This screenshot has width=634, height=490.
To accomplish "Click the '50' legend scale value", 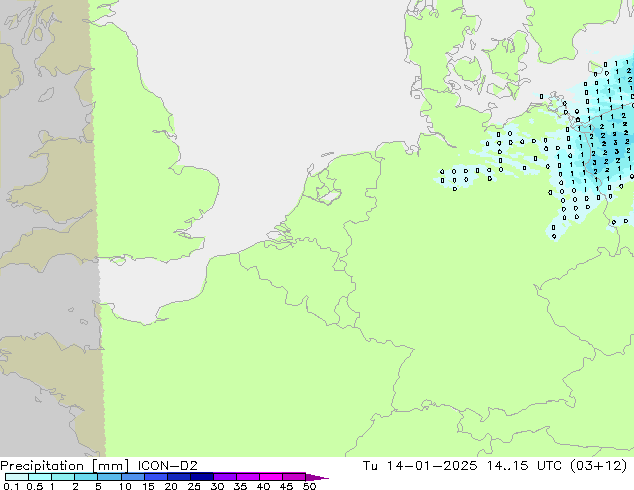I will coord(309,486).
